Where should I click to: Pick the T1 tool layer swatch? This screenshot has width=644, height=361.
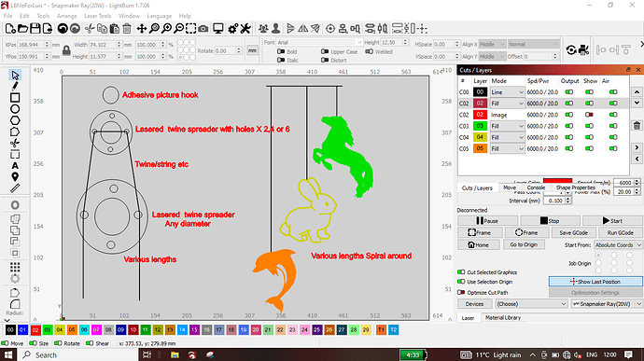[381, 330]
